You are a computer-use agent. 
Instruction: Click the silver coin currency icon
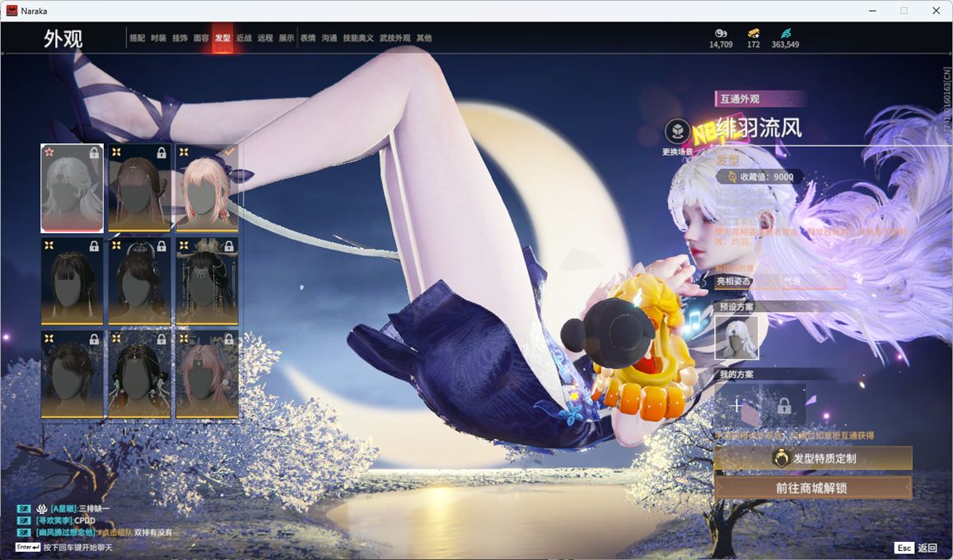(721, 33)
